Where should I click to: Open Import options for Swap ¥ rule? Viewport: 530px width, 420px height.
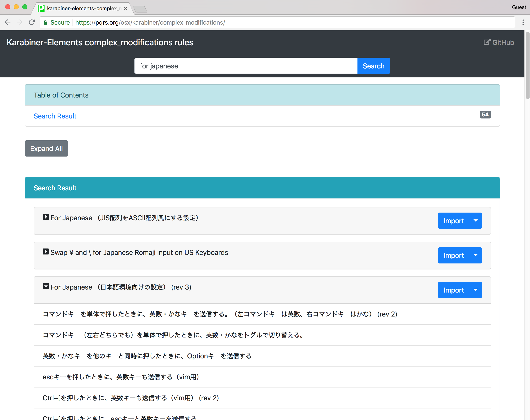pos(476,255)
